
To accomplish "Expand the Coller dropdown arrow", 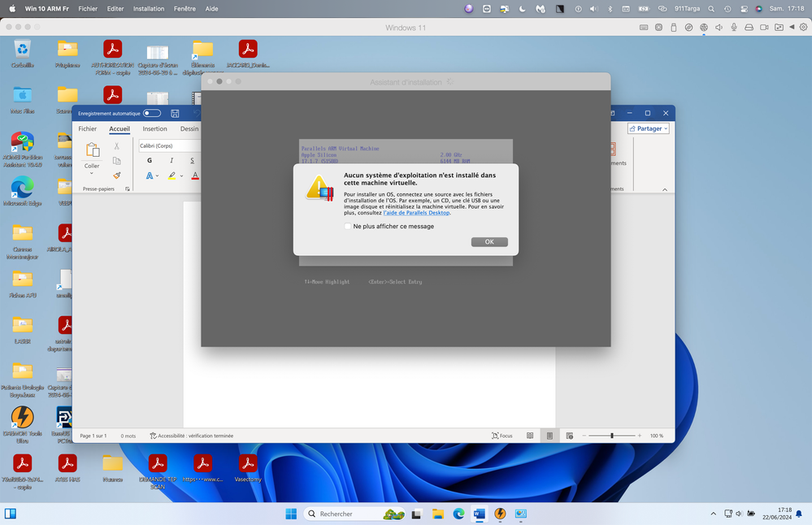I will 92,173.
